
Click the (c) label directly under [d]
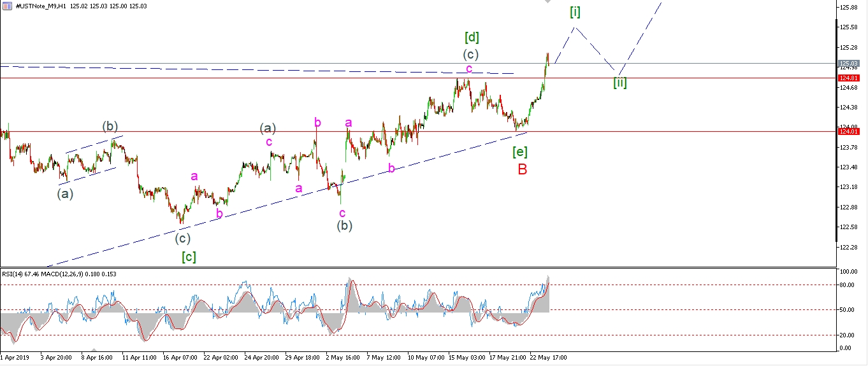pyautogui.click(x=471, y=54)
